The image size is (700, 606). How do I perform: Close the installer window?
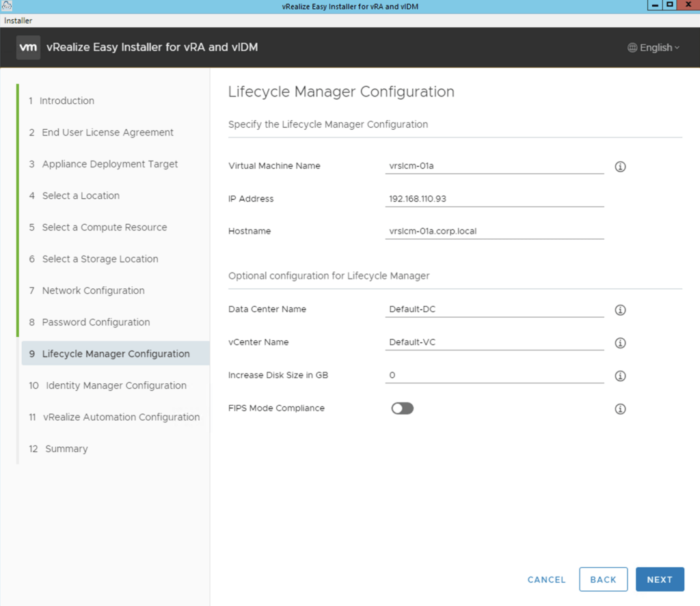(688, 5)
